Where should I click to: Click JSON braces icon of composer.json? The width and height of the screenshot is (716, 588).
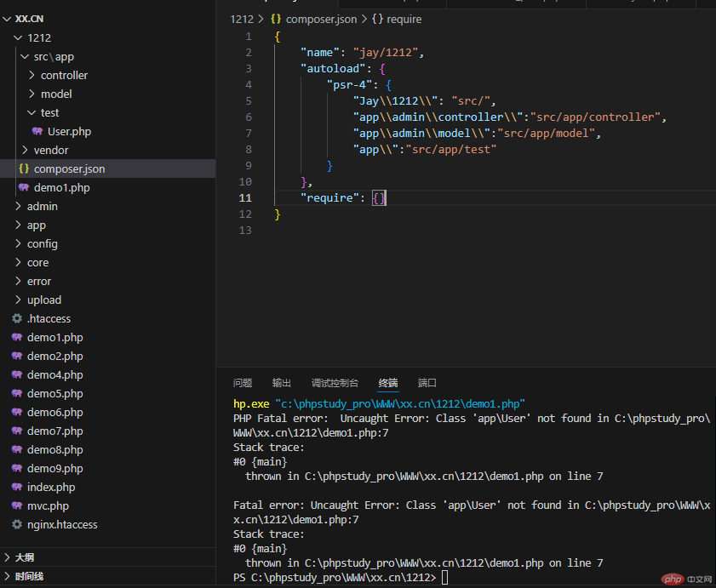tap(24, 168)
